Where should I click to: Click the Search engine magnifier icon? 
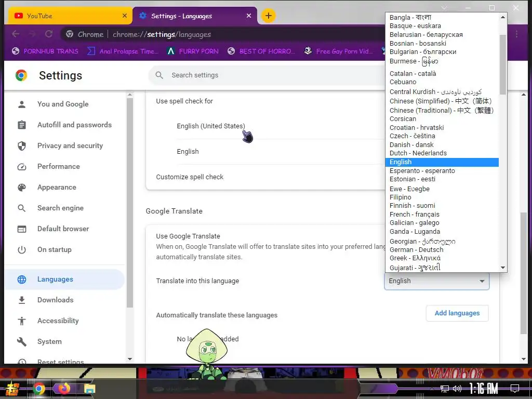[22, 208]
